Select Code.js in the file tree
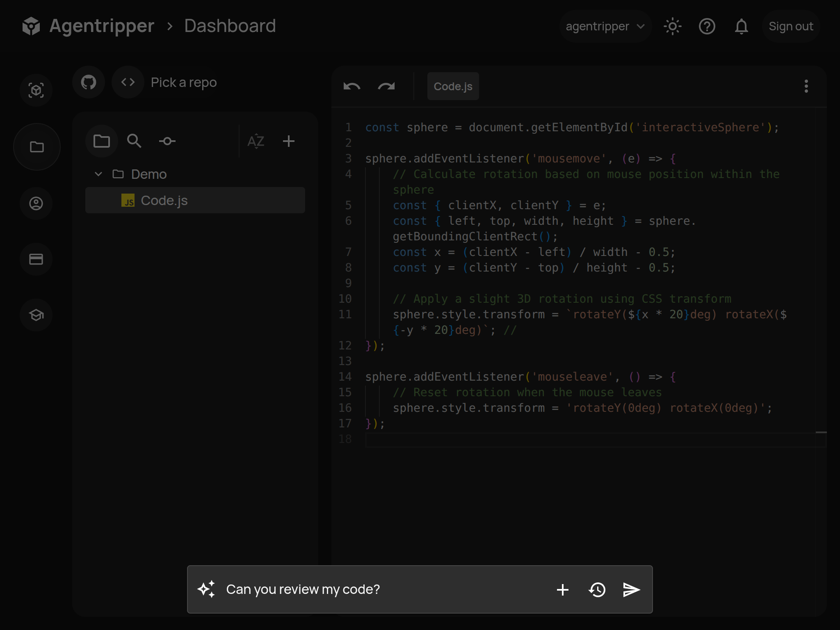The height and width of the screenshot is (630, 840). 164,201
